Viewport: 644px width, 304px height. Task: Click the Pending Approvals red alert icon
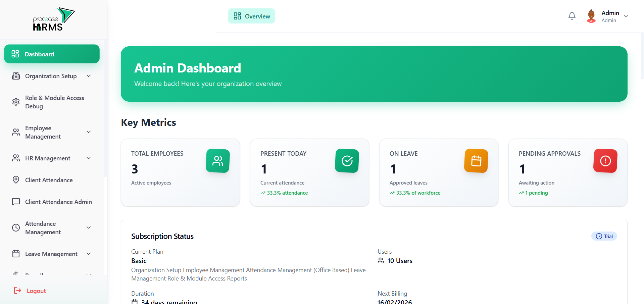coord(605,161)
